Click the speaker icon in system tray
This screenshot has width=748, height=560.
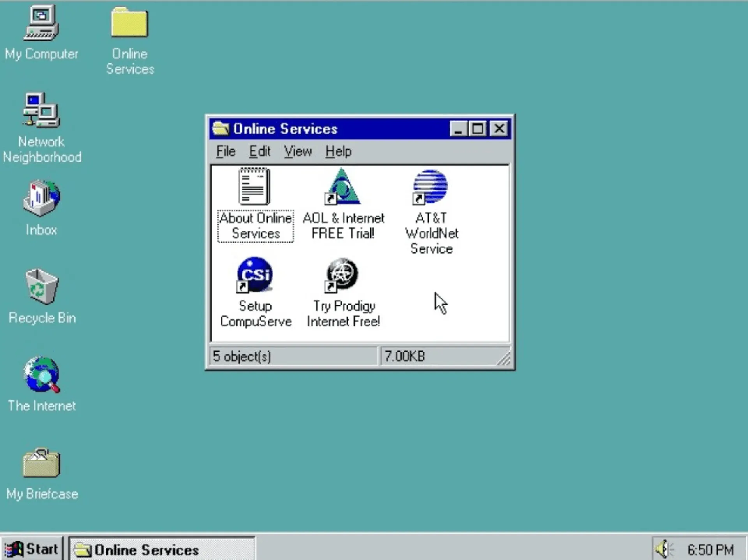click(x=664, y=549)
